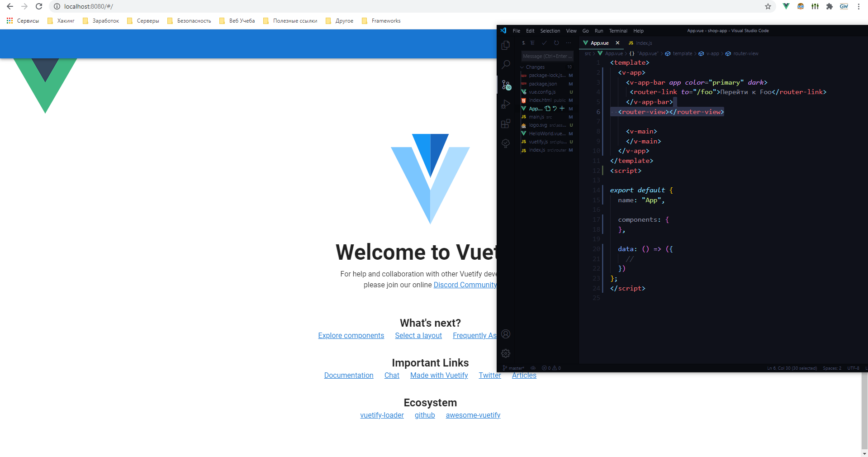
Task: Open the Заработок bookmarks folder
Action: click(x=101, y=21)
